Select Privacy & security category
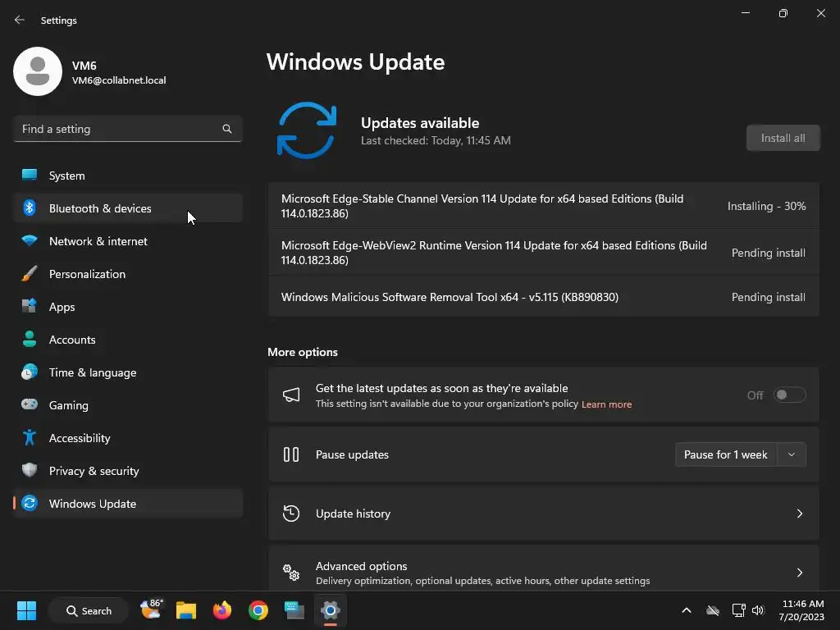840x630 pixels. [x=128, y=470]
